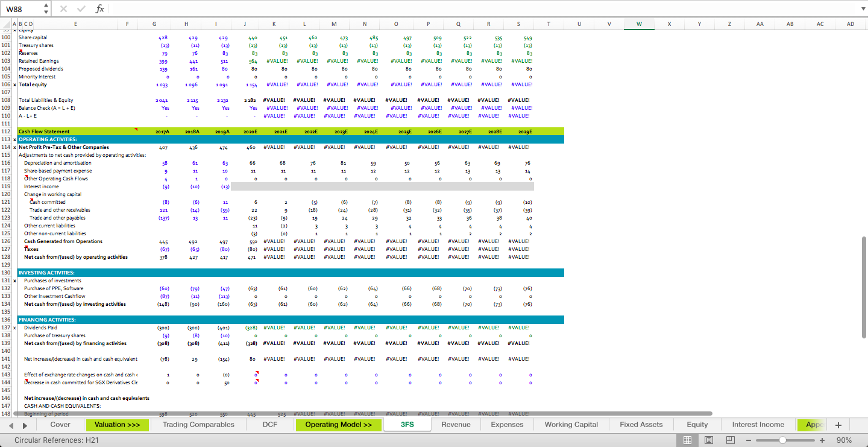Image resolution: width=868 pixels, height=447 pixels.
Task: Open the Name Box dropdown arrows
Action: coord(46,8)
